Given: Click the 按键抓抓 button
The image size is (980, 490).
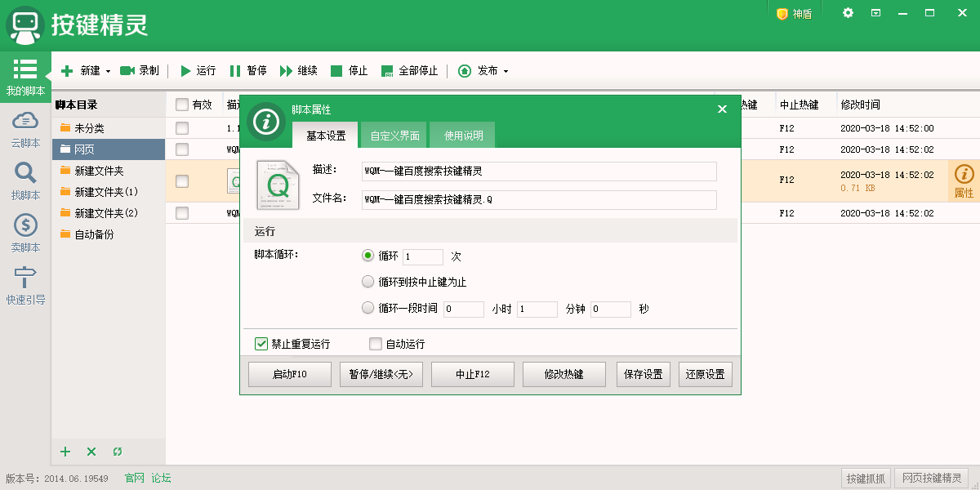Looking at the screenshot, I should click(x=866, y=479).
